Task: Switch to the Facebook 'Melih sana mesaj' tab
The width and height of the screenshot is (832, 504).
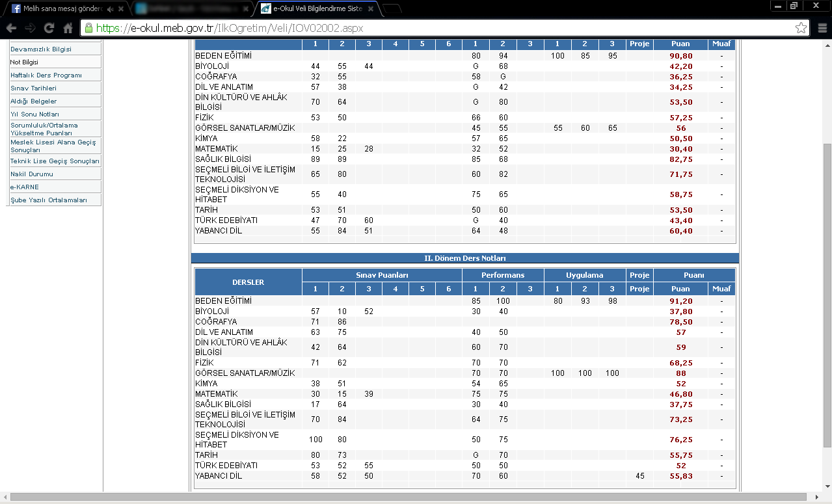Action: (x=62, y=9)
